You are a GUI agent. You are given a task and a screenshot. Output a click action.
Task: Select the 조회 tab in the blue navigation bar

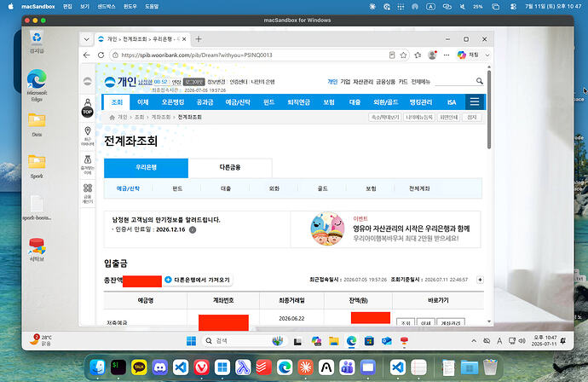coord(117,102)
